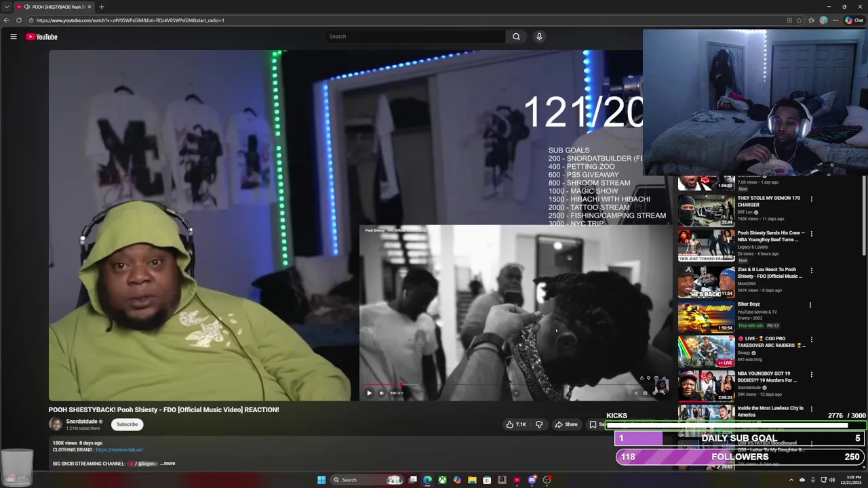Open options for Pooh Shiesty Sends His Crew video

(811, 234)
